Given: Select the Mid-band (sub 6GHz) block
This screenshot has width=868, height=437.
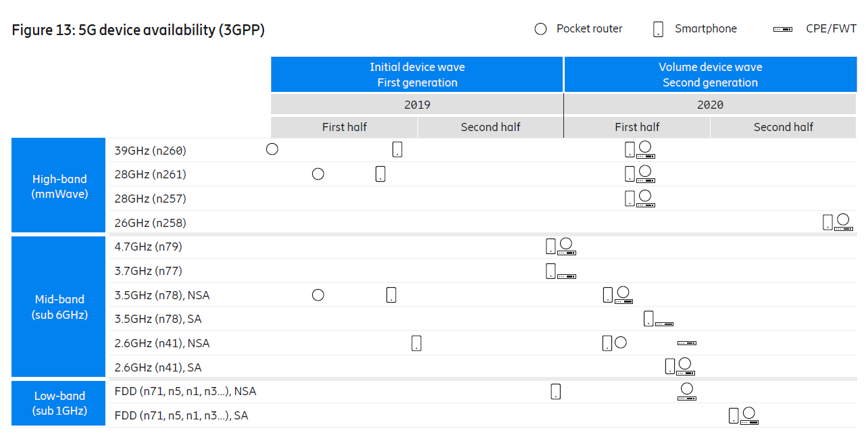Looking at the screenshot, I should (x=59, y=307).
